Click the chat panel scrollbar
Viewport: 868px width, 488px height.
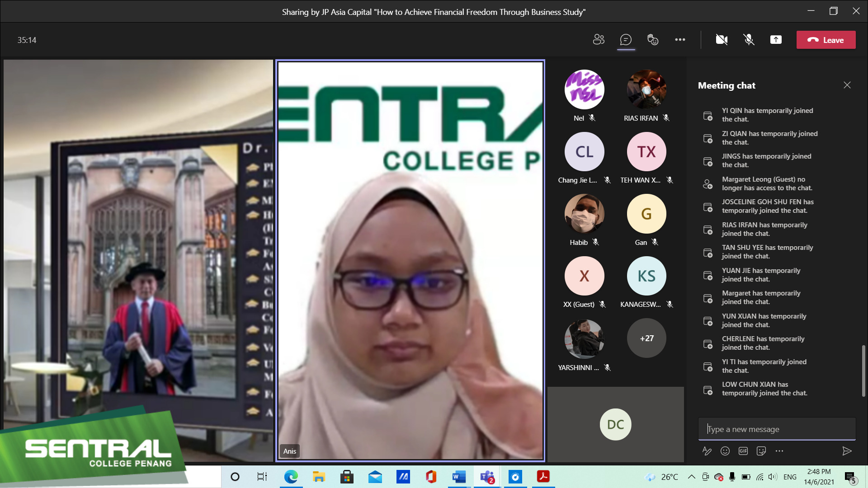[x=863, y=371]
